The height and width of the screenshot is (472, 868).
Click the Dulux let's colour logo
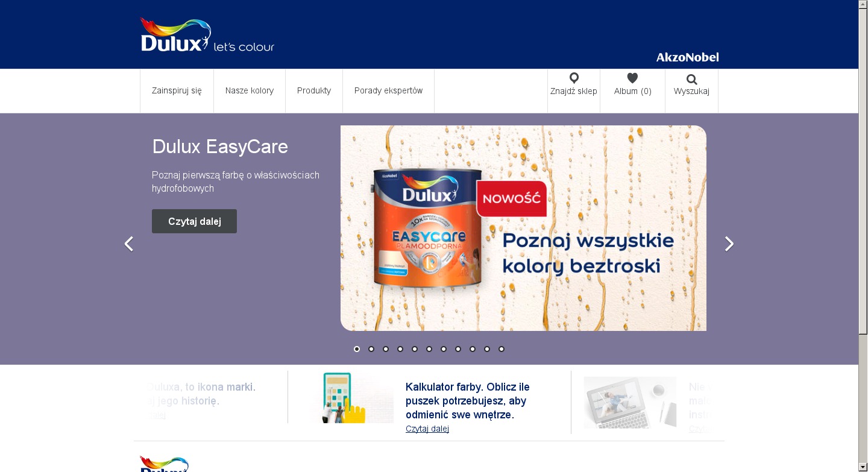(x=207, y=35)
